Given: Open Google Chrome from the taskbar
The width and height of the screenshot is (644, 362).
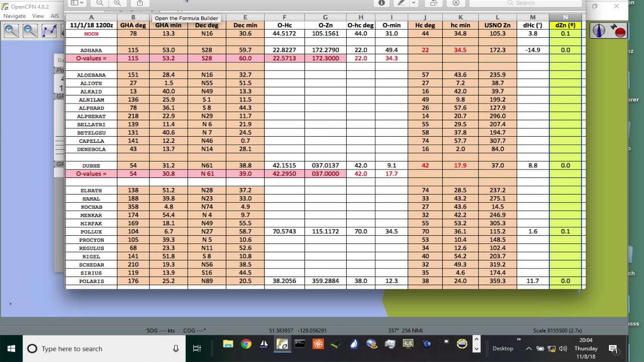Looking at the screenshot, I should click(246, 344).
